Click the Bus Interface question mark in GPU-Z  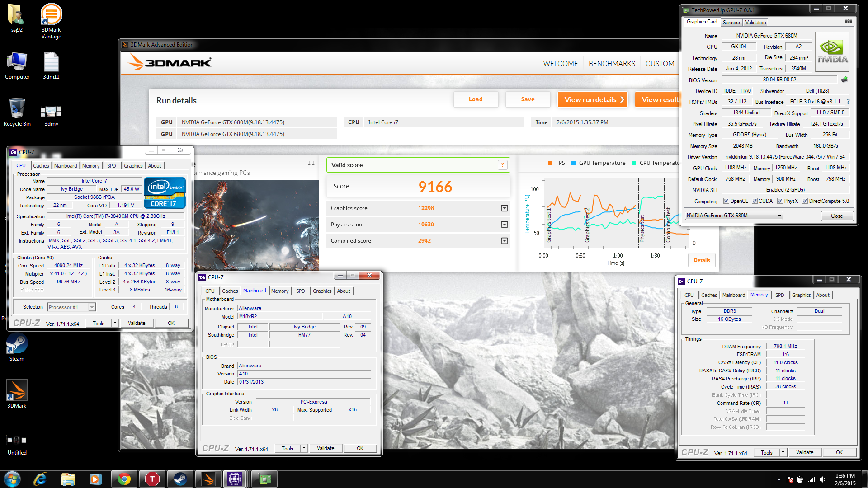click(x=848, y=102)
